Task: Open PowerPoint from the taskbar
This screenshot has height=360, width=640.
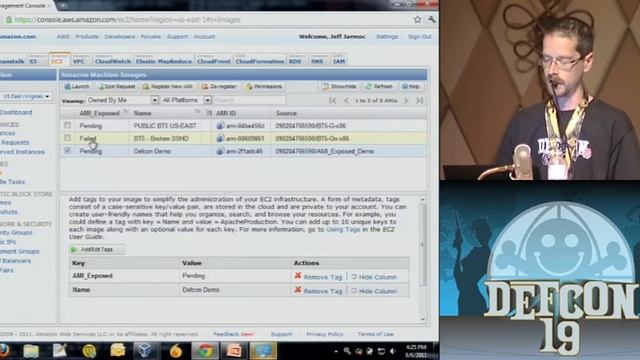Action: [x=234, y=351]
